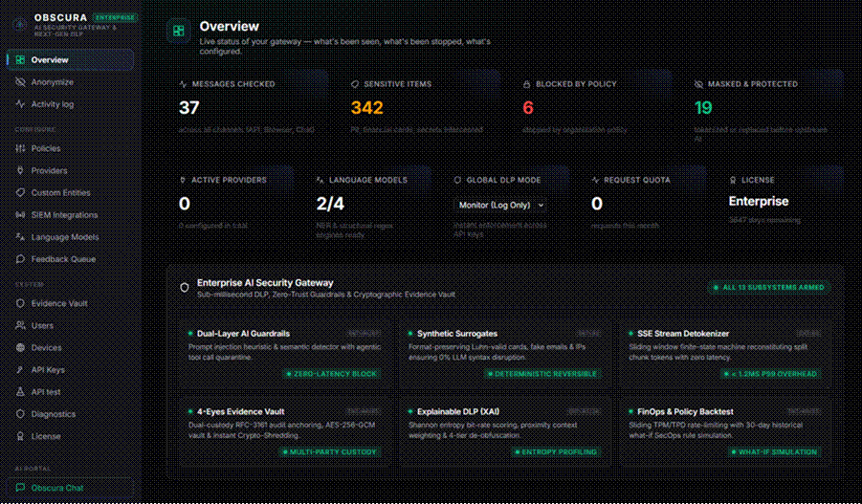The height and width of the screenshot is (504, 862).
Task: Click the Messages Checked value 37
Action: point(189,108)
